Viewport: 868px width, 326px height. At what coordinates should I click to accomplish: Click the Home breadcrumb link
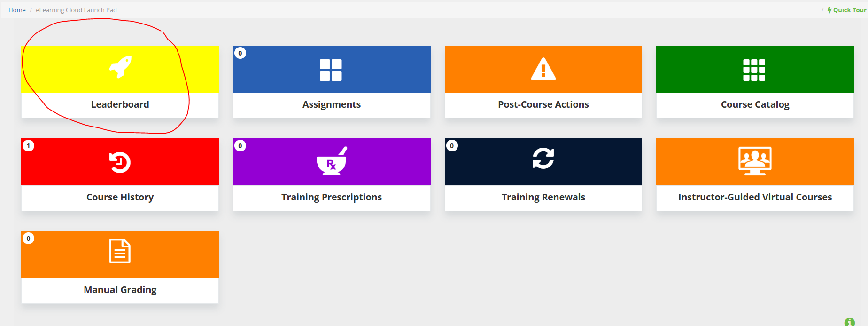(x=17, y=9)
